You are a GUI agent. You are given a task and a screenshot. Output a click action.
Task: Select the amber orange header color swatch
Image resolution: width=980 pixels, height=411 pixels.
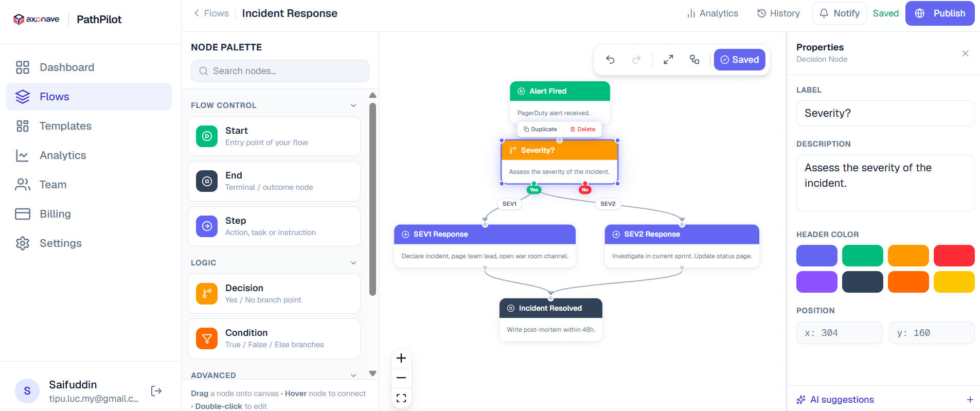(908, 256)
